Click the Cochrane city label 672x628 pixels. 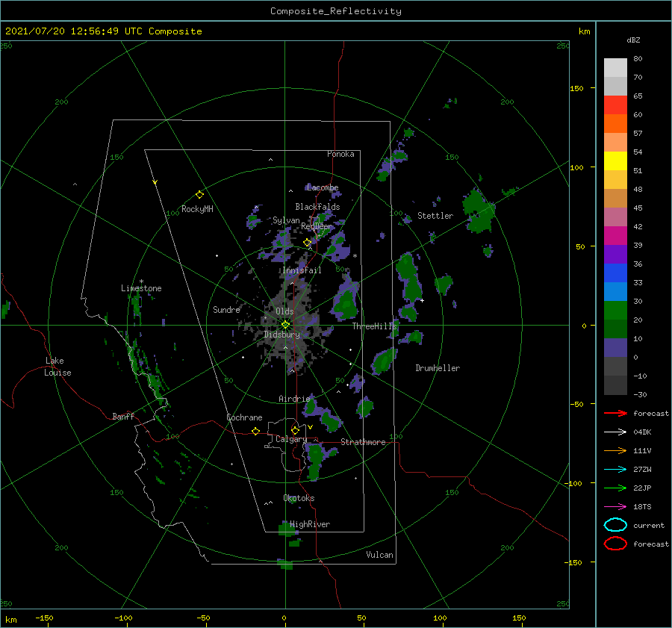244,417
